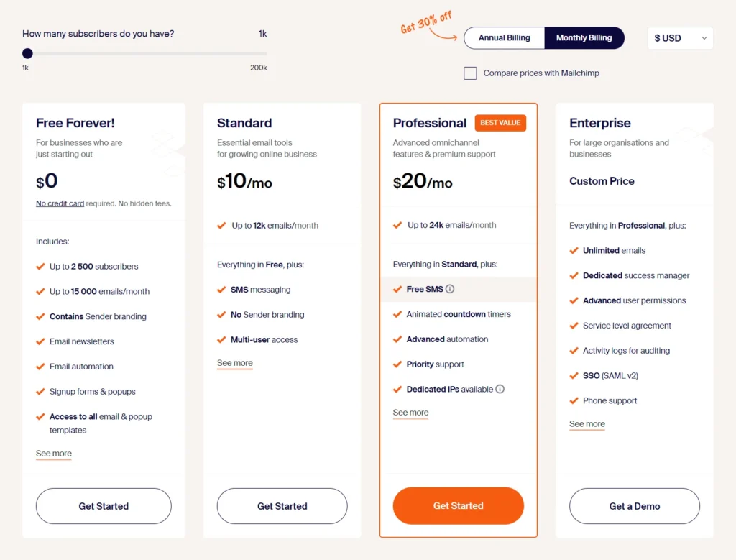Click the BEST VALUE badge on Professional
736x560 pixels.
click(x=500, y=123)
